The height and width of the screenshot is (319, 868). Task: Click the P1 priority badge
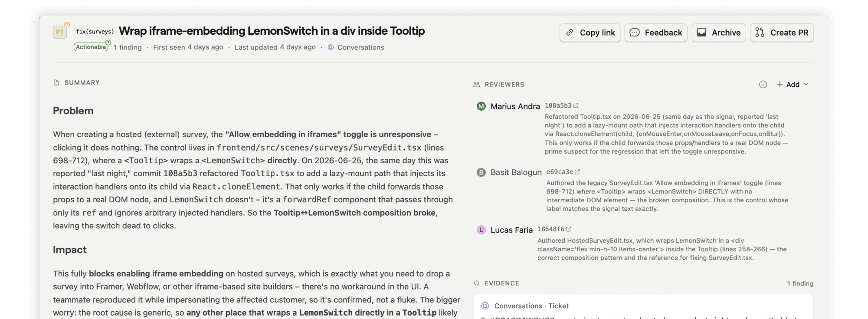pos(60,32)
